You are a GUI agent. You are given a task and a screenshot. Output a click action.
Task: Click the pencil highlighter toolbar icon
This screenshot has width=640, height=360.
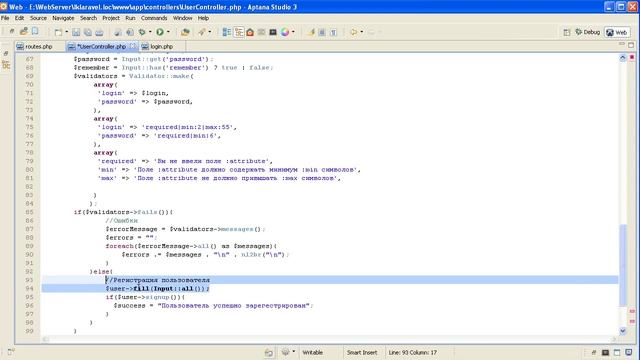pos(202,32)
